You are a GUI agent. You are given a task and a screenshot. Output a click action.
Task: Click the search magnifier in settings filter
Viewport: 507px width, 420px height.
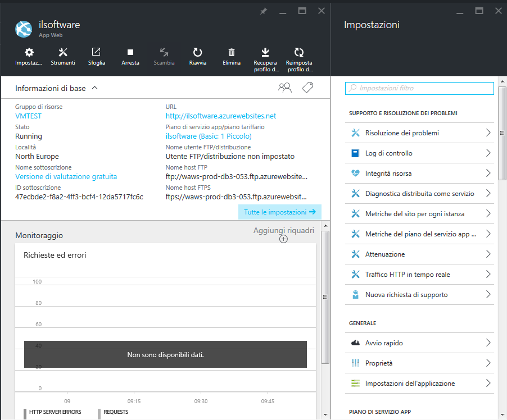pyautogui.click(x=353, y=88)
